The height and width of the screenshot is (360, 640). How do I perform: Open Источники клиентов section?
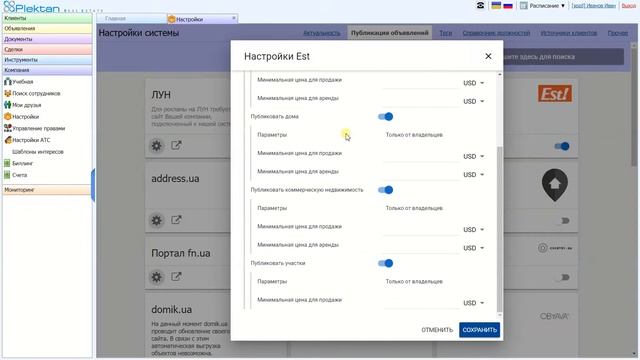569,33
